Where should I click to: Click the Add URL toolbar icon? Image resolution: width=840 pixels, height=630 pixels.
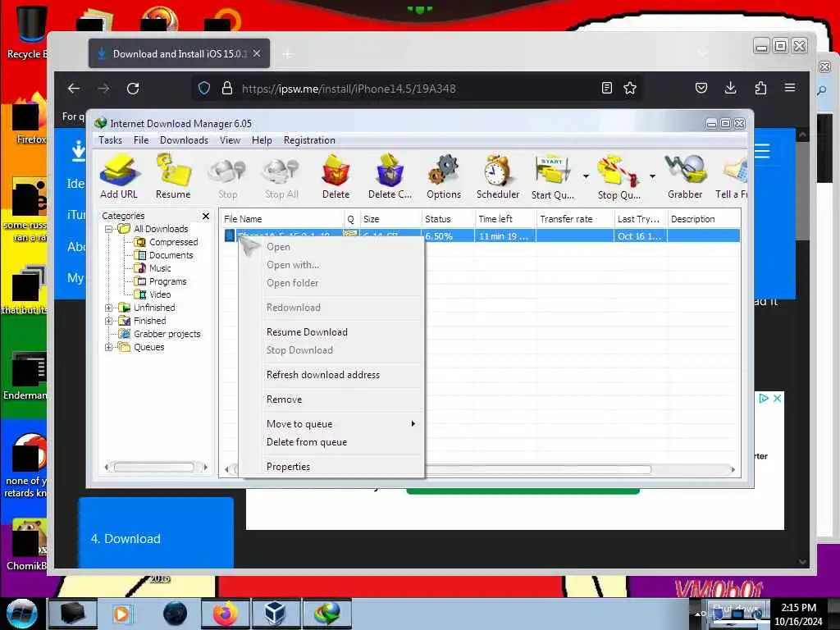pos(119,176)
